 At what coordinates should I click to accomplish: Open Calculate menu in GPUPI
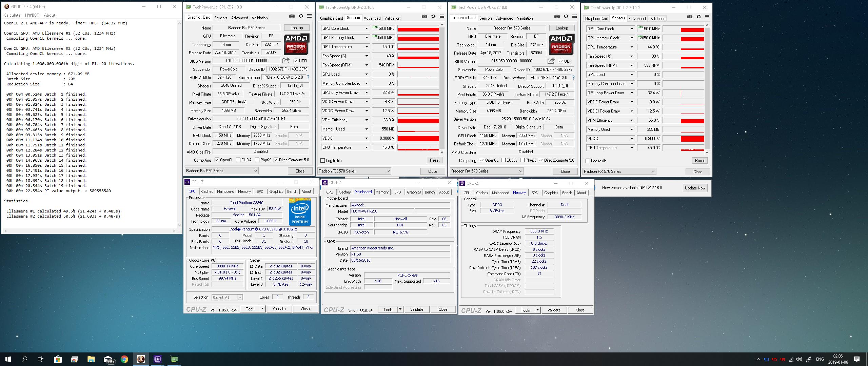pyautogui.click(x=12, y=15)
